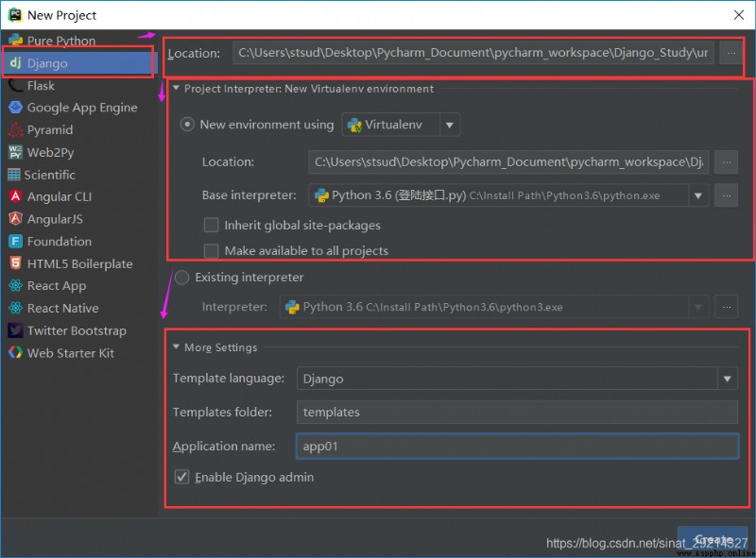
Task: Click the AngularJS shield icon
Action: (15, 219)
